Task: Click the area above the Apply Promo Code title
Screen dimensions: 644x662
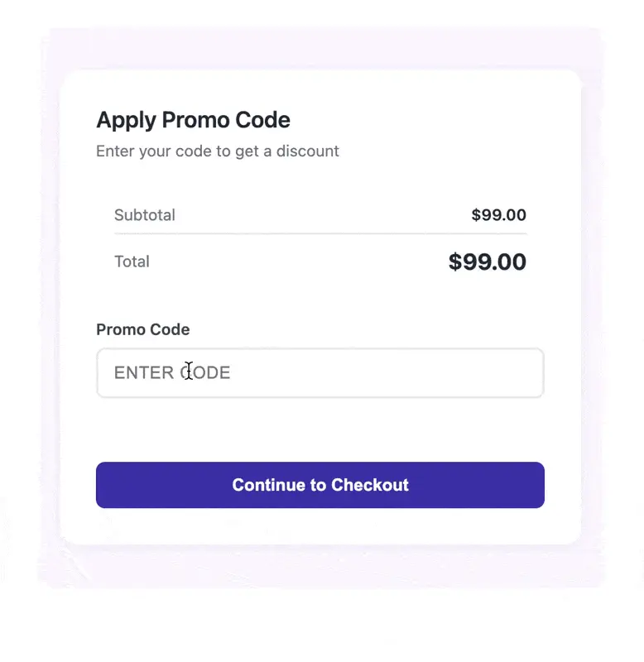Action: coord(320,91)
